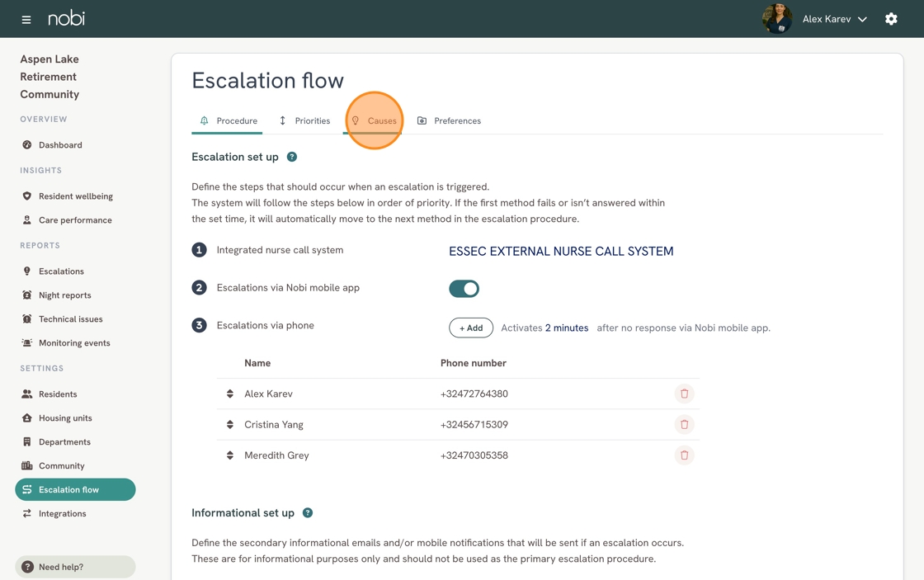Toggle Escalations via Nobi mobile app switch
This screenshot has width=924, height=580.
464,289
